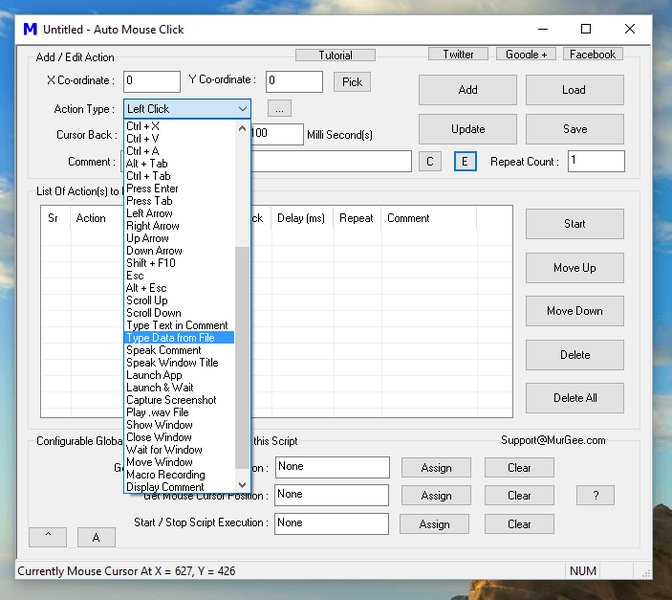
Task: Add the action with Add button
Action: 468,90
